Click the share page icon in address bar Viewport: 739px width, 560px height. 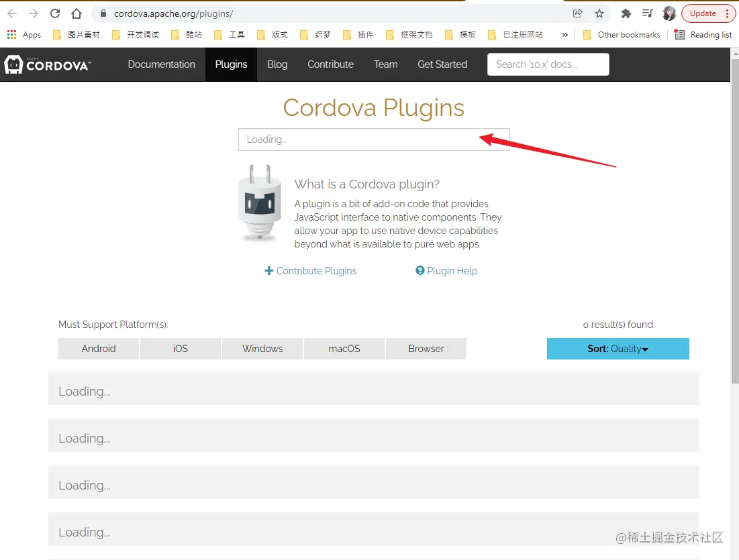[577, 13]
